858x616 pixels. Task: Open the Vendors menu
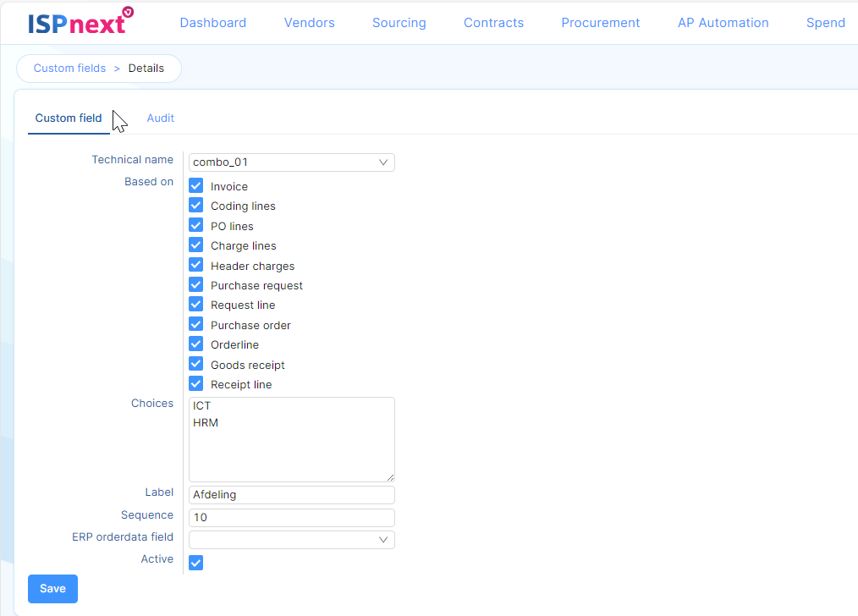[309, 23]
